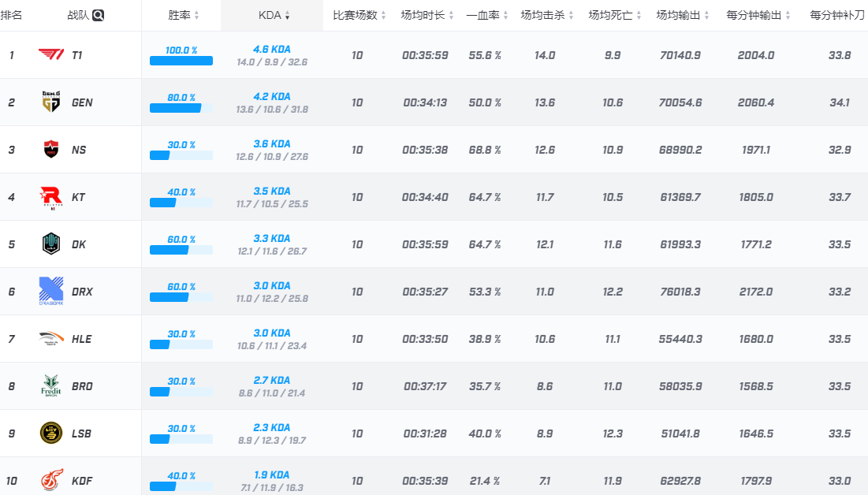Click T1's 100.0% win rate bar

[x=181, y=61]
